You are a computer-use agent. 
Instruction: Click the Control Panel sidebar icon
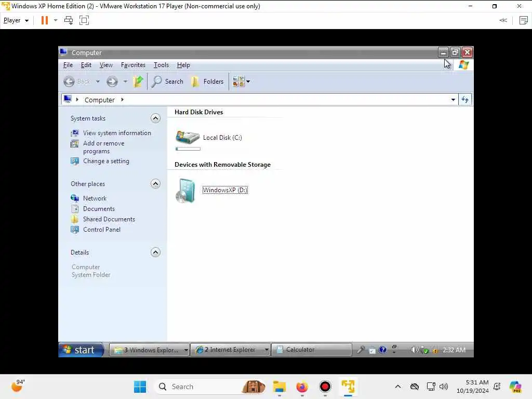[x=75, y=230]
